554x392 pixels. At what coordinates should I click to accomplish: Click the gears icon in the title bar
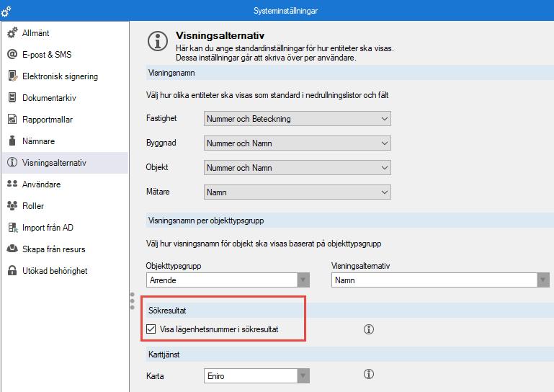pos(6,12)
